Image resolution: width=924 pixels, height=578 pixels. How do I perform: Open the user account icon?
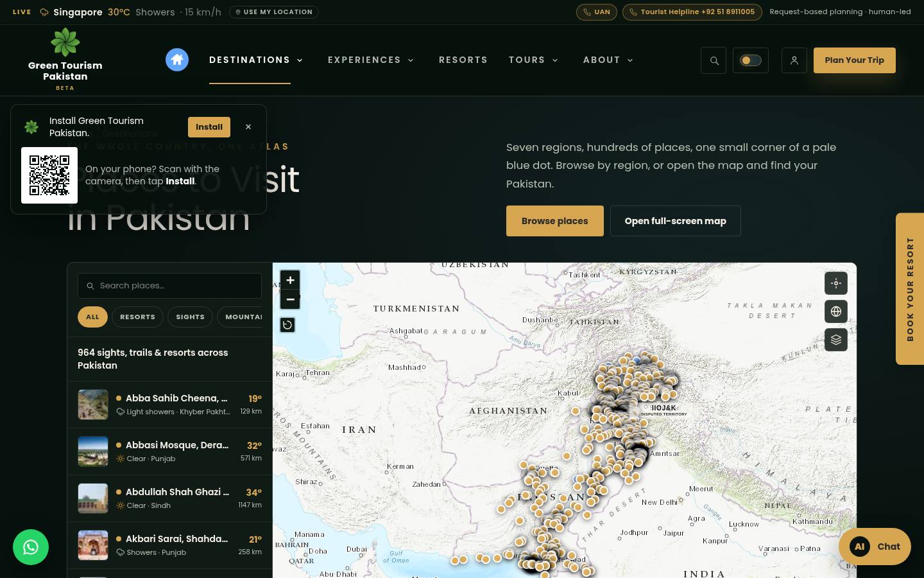pos(794,60)
